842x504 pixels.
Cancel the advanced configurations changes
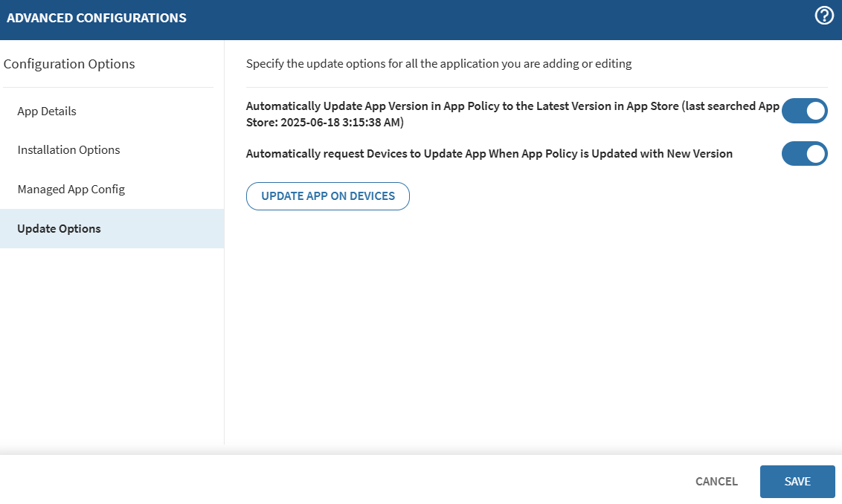[716, 481]
